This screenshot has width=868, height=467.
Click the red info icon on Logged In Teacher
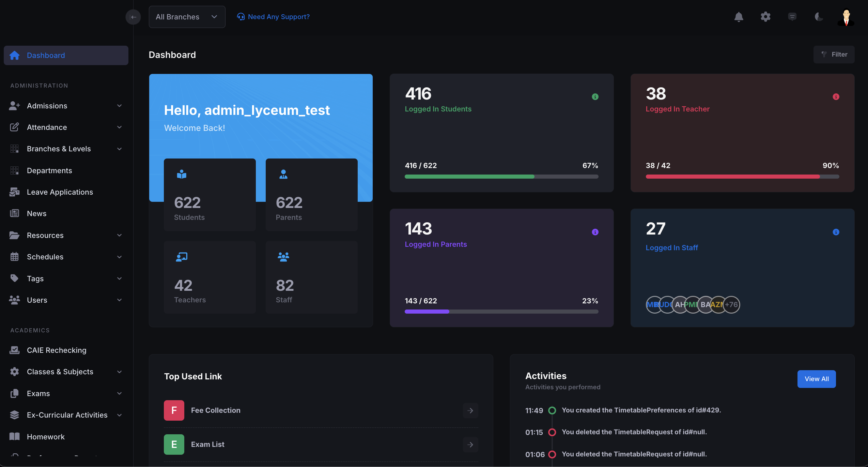click(x=836, y=97)
